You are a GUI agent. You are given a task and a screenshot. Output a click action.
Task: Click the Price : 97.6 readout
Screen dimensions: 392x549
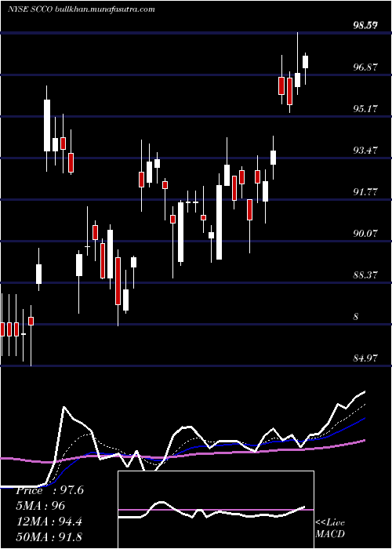click(49, 490)
